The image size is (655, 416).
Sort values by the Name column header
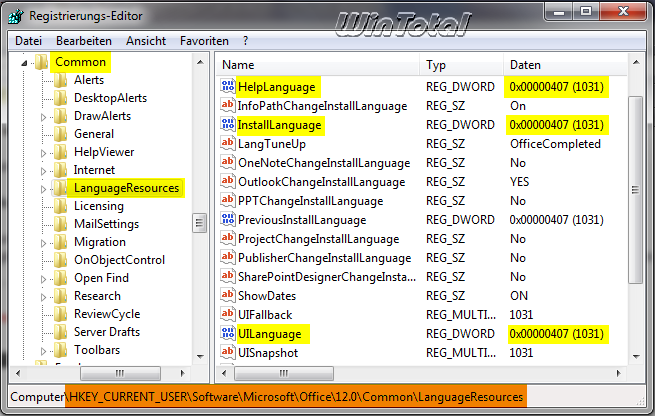[318, 65]
